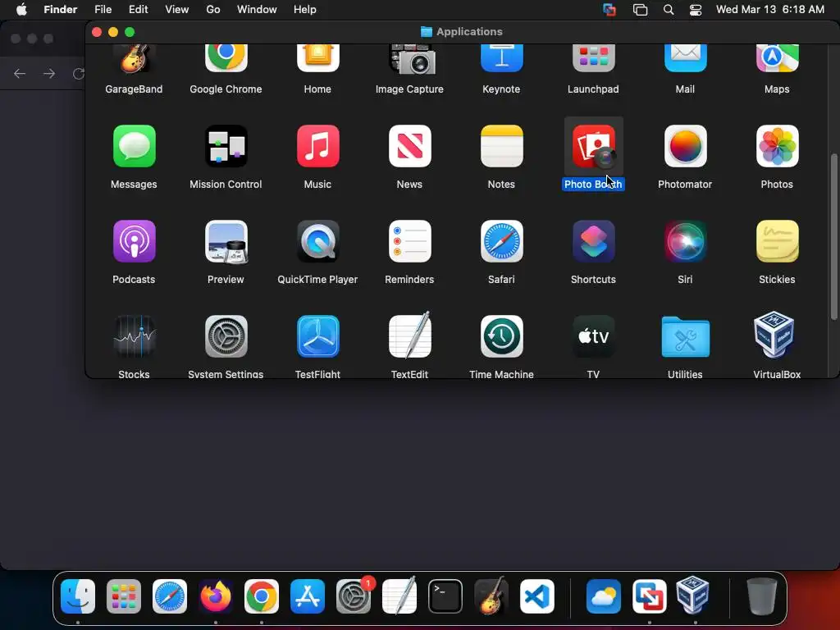
Task: Open the Utilities folder
Action: click(x=685, y=336)
